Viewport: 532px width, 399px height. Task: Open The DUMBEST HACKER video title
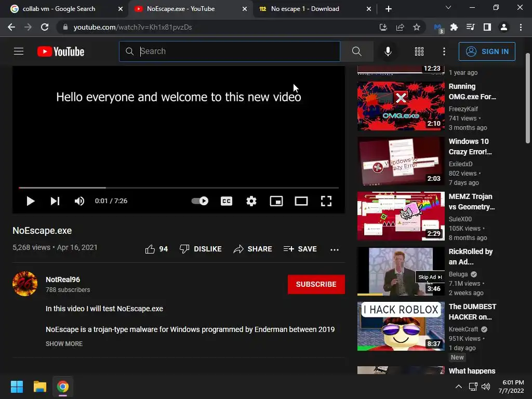pyautogui.click(x=472, y=312)
